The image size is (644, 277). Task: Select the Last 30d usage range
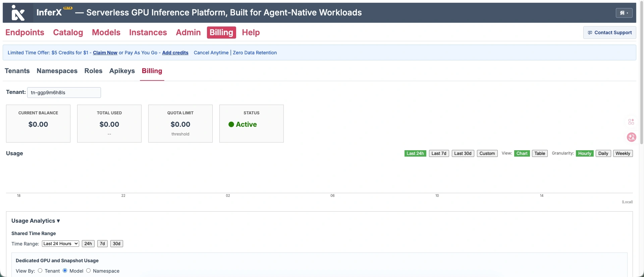[x=463, y=154]
